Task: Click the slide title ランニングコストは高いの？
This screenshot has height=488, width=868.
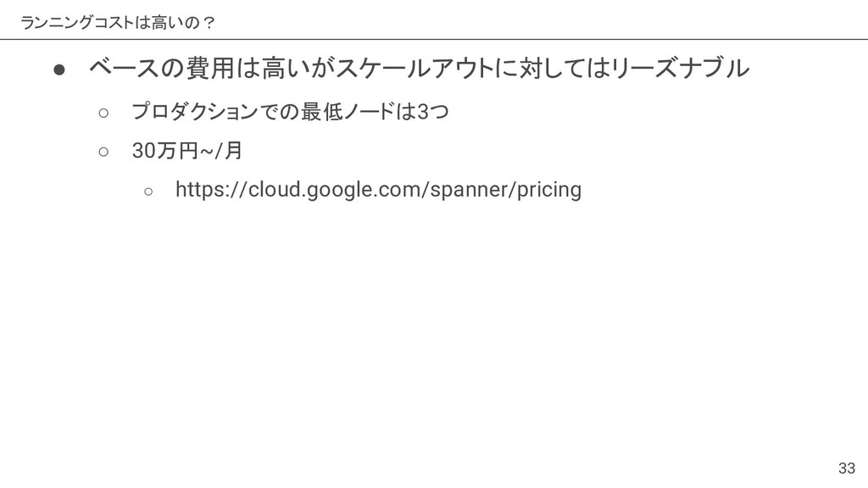Action: pyautogui.click(x=118, y=23)
